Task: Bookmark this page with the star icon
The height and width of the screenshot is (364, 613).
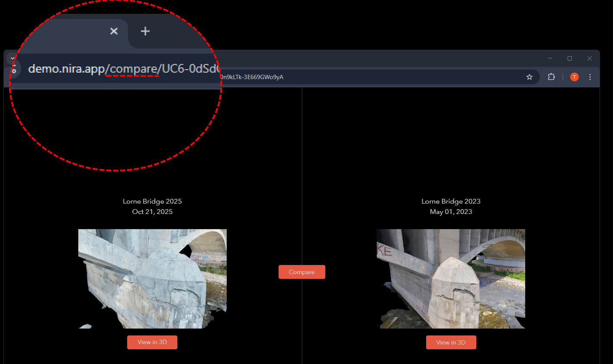Action: pyautogui.click(x=530, y=77)
